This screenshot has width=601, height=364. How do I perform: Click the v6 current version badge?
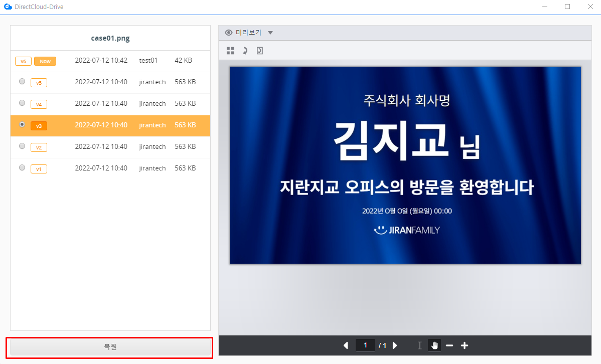(24, 61)
